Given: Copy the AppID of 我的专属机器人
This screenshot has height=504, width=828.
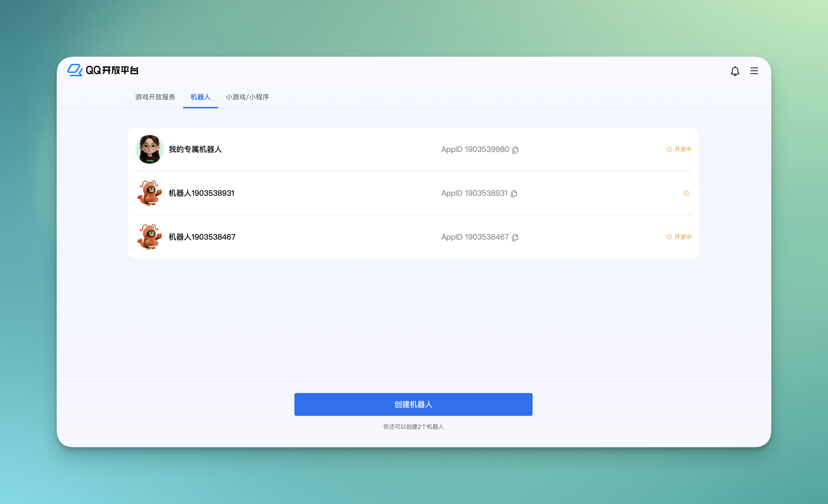Looking at the screenshot, I should point(515,150).
